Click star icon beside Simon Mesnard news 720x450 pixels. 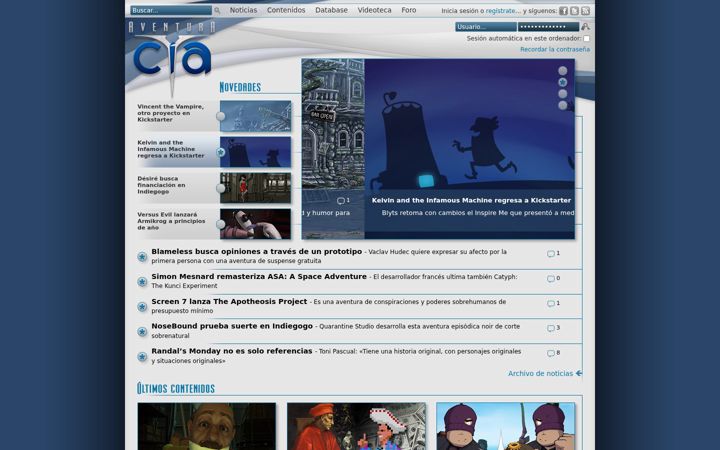coord(142,281)
